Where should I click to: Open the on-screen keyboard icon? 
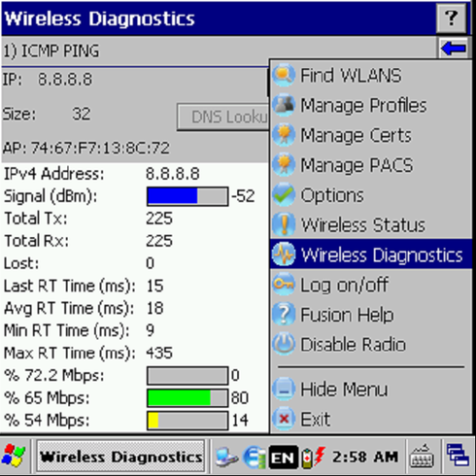(x=422, y=456)
